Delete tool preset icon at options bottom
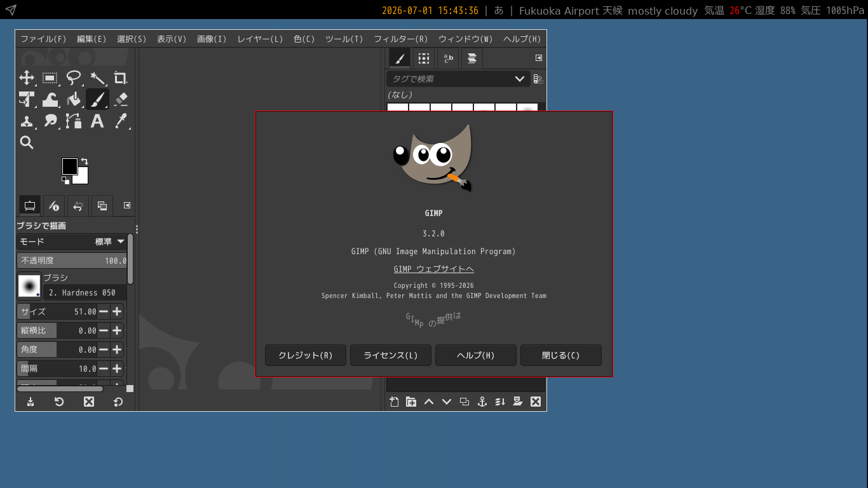 pos(89,402)
